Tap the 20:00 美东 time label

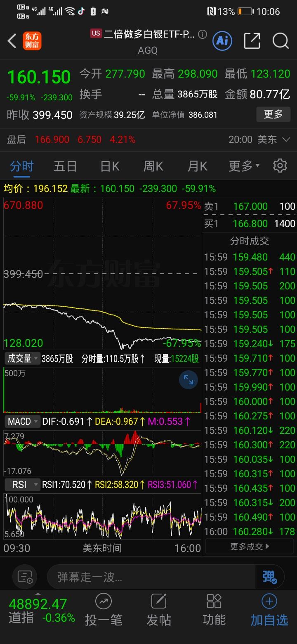[252, 140]
